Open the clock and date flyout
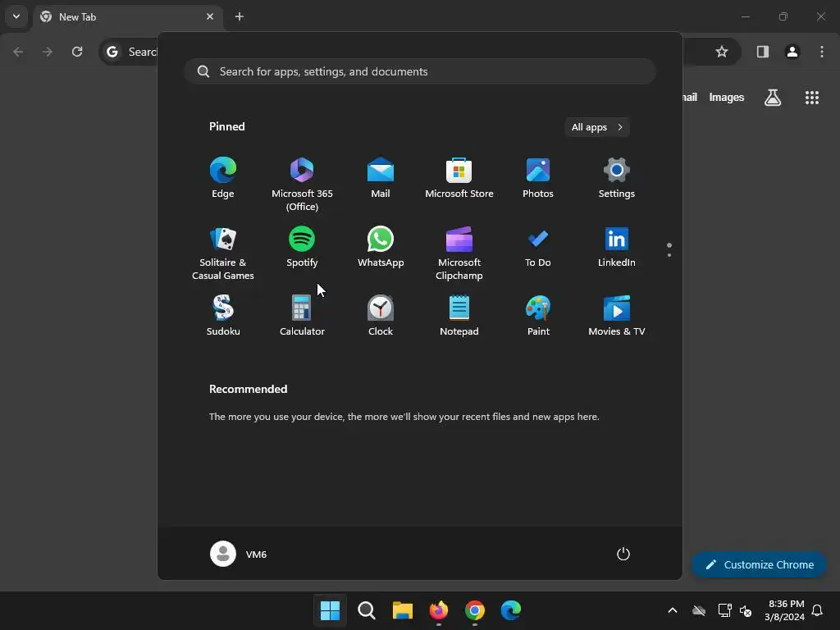Screen dimensions: 840x630 coord(785,610)
